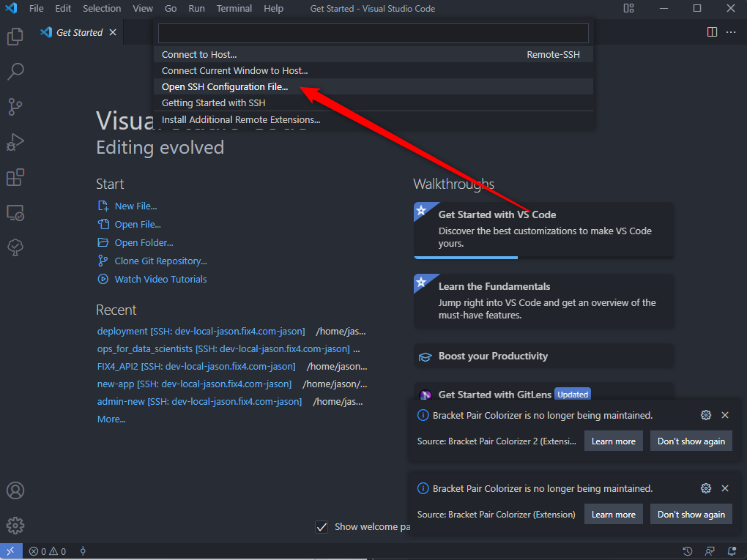Toggle the Show welcome page checkbox
Viewport: 747px width, 560px height.
click(322, 526)
